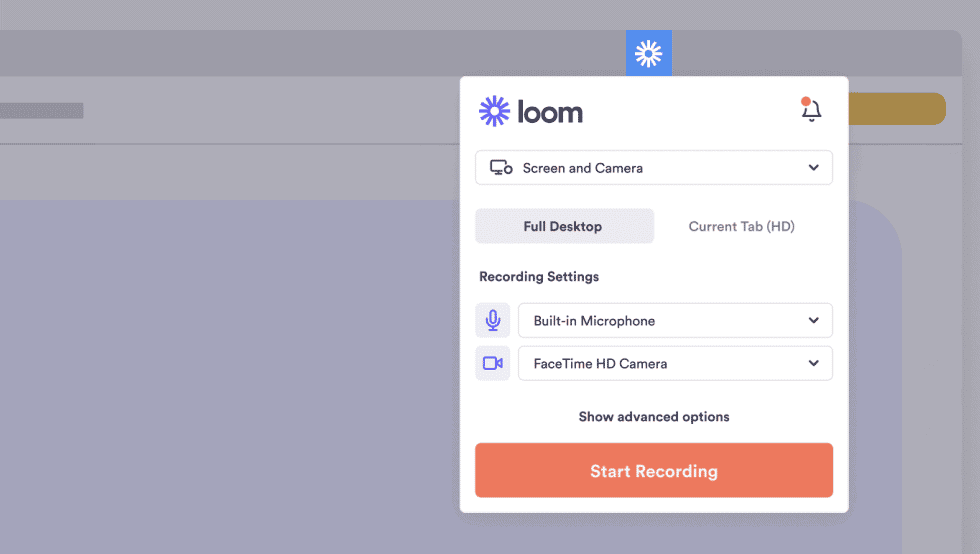Click the yellow button behind the popup
This screenshot has height=554, width=980.
896,109
